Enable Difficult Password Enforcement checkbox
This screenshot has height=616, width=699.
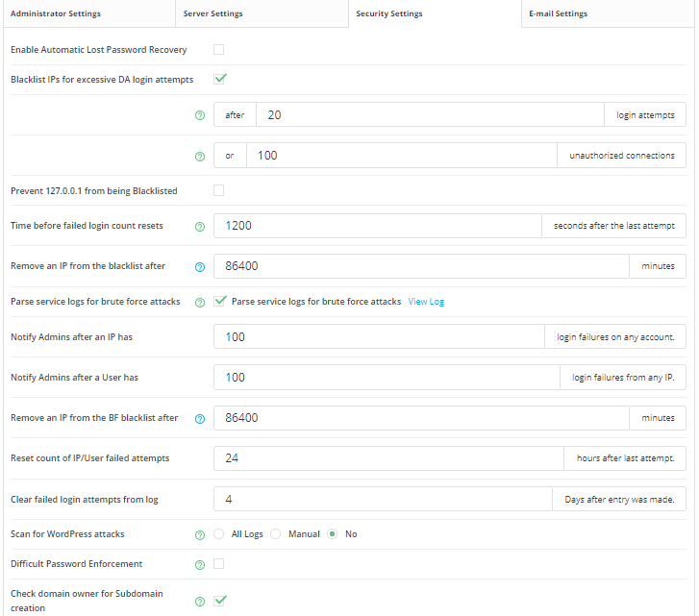coord(218,564)
